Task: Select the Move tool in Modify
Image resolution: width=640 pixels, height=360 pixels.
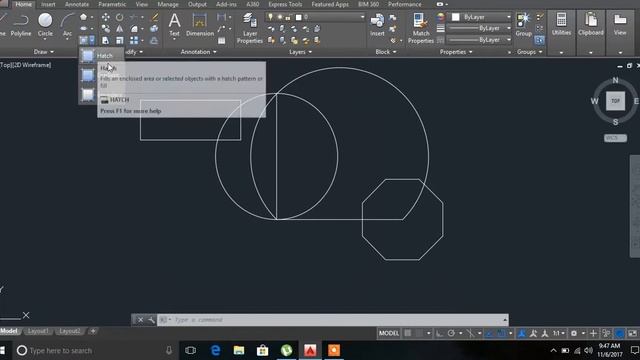Action: [105, 17]
